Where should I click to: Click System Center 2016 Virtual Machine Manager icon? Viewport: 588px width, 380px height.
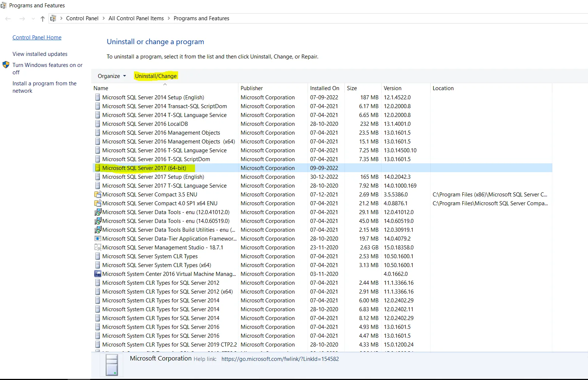pyautogui.click(x=98, y=274)
